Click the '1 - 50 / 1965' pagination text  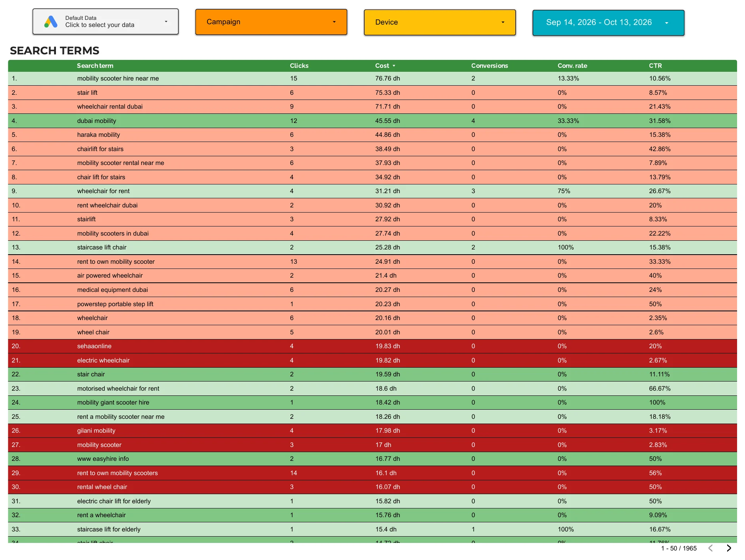point(679,548)
